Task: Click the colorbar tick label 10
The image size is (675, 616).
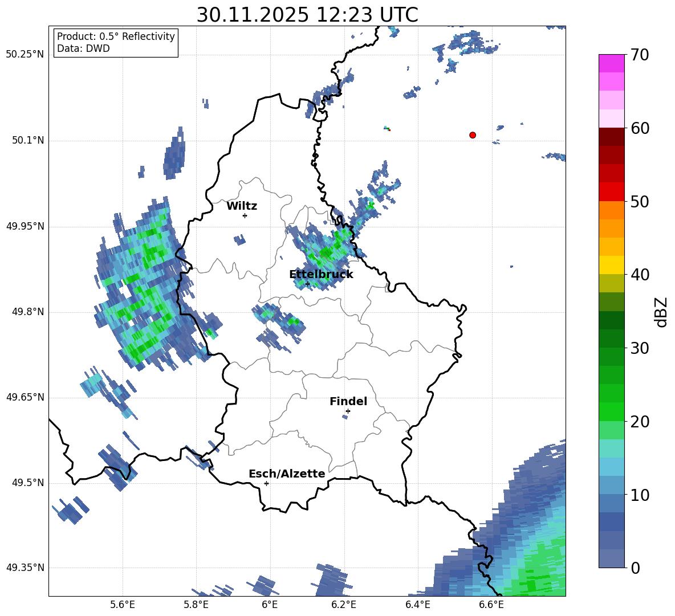Action: [640, 495]
